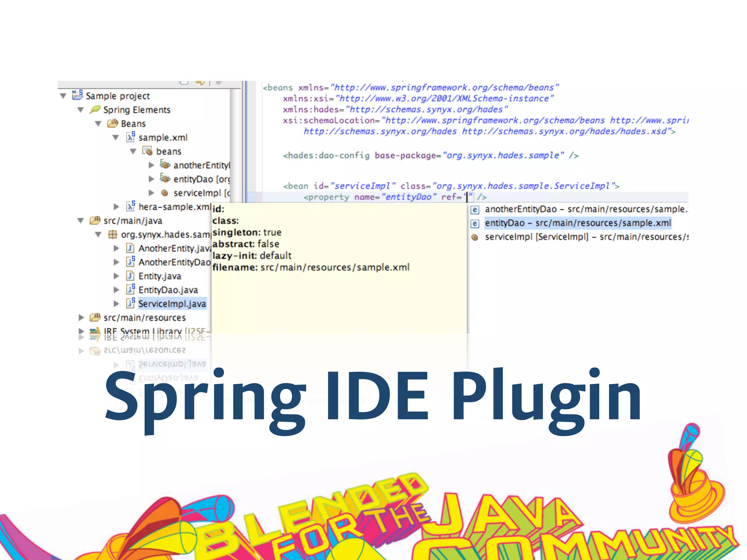Click the Sample project icon
The image size is (747, 560).
coord(77,95)
